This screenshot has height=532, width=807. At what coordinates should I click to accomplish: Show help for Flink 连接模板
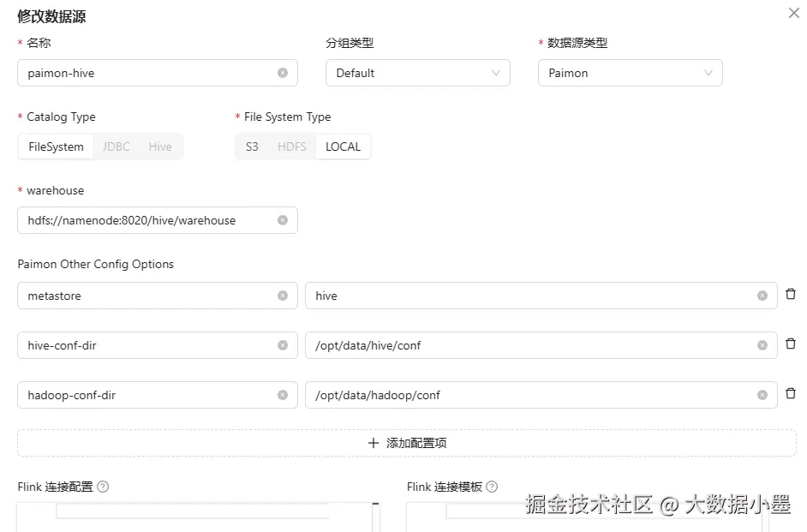pos(492,487)
